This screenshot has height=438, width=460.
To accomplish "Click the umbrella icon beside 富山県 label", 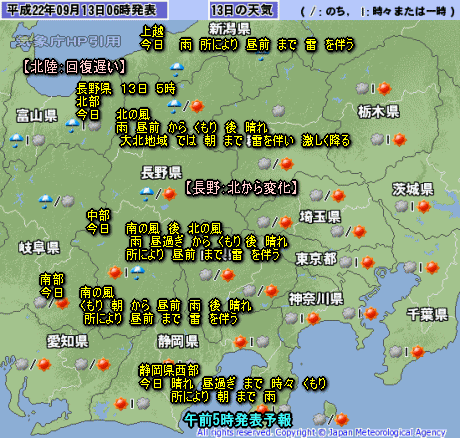I will pyautogui.click(x=72, y=125).
